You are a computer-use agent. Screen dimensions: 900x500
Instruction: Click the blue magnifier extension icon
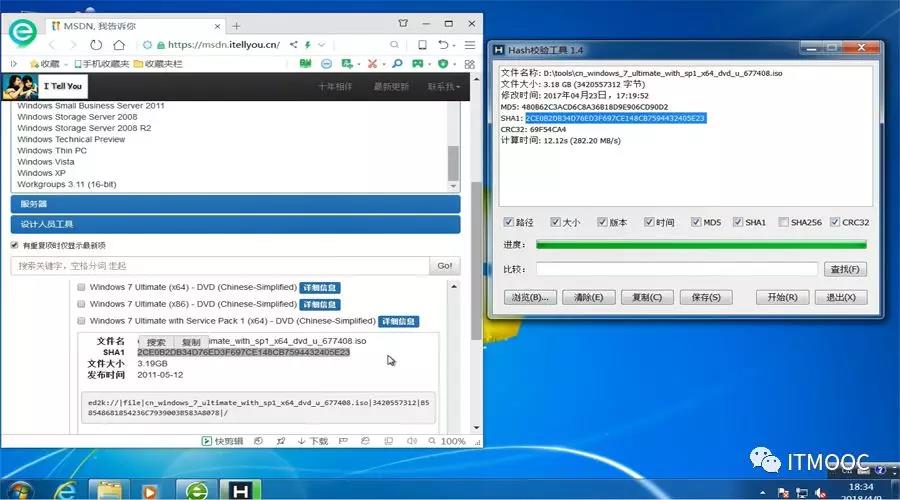click(397, 64)
